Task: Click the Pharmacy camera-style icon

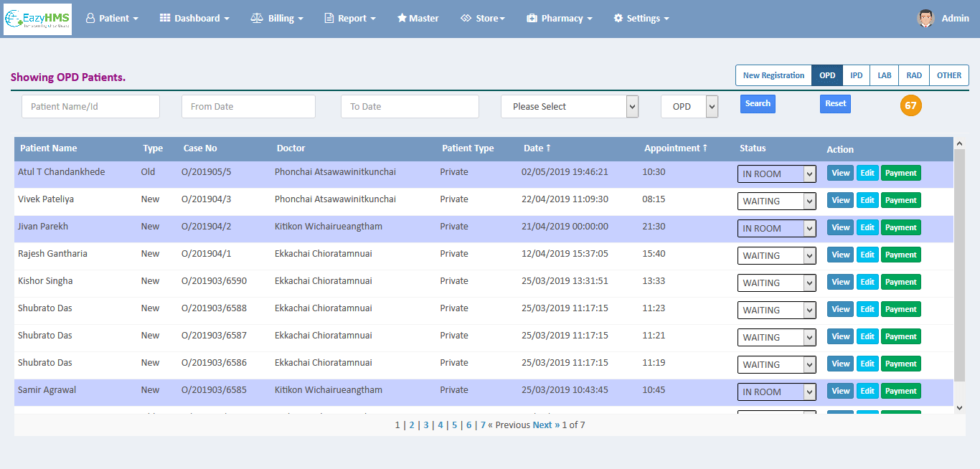Action: pos(530,18)
